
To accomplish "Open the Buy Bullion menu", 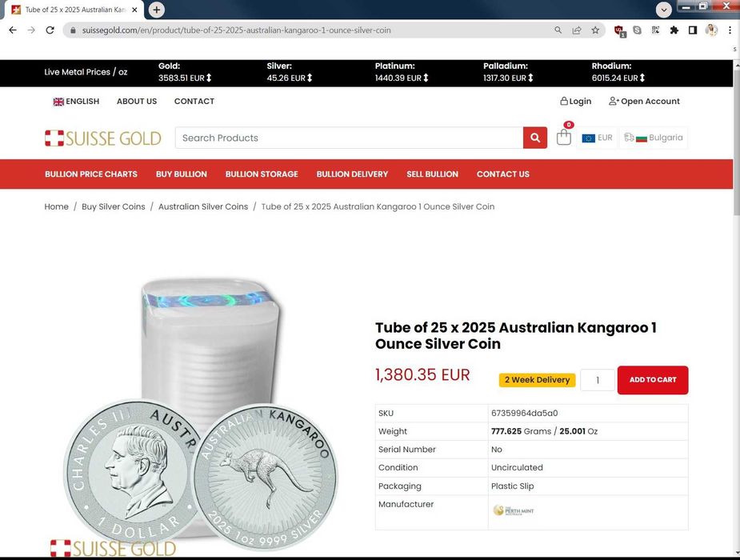I will [182, 174].
